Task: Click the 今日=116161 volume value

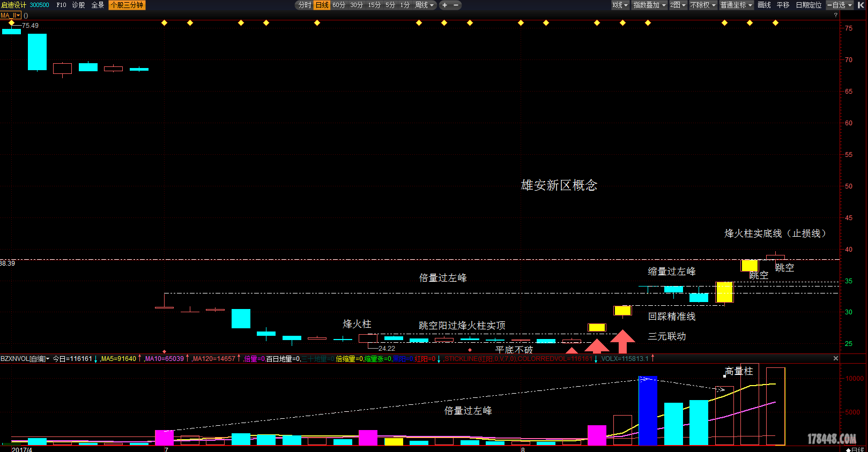Action: [x=72, y=359]
